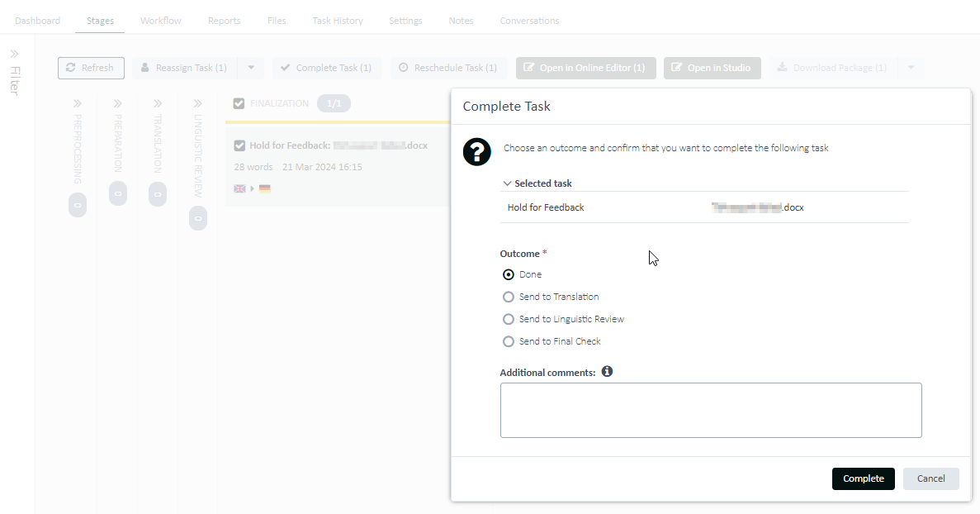Click the question mark icon in dialog
Image resolution: width=980 pixels, height=514 pixels.
(477, 152)
